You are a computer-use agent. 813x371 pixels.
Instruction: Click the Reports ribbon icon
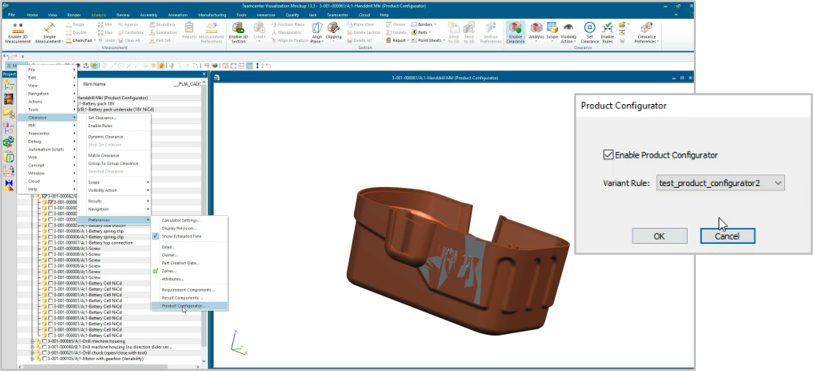coord(189,31)
